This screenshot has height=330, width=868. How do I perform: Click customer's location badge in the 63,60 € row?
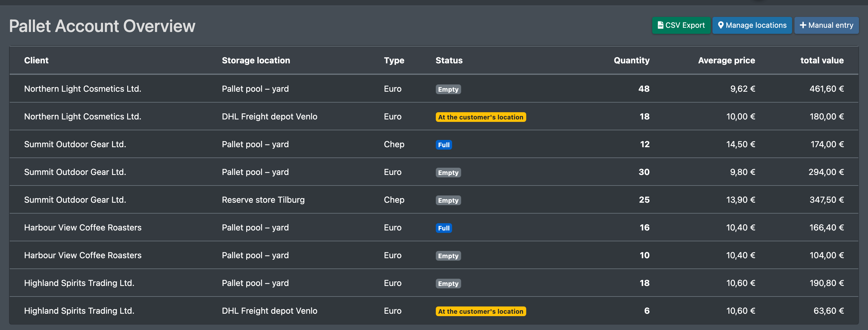(x=480, y=311)
